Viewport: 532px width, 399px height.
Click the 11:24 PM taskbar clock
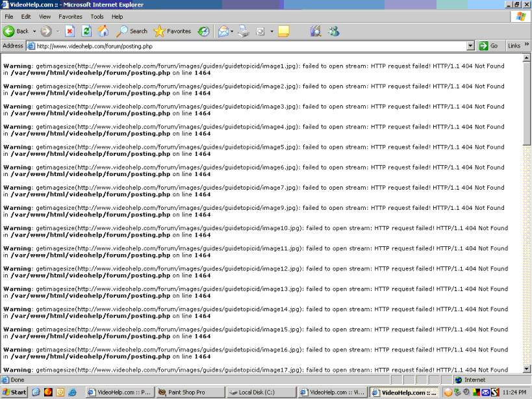click(514, 393)
